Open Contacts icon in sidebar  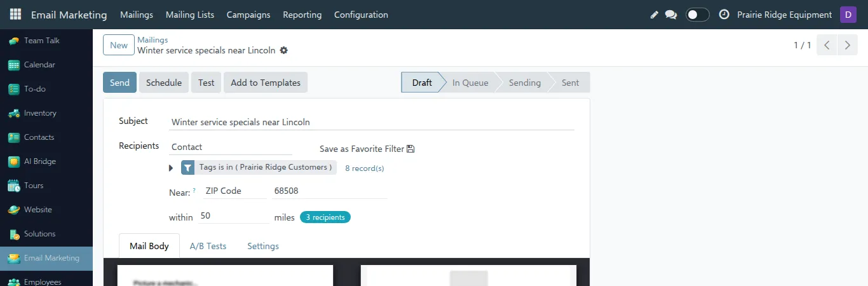[x=13, y=137]
